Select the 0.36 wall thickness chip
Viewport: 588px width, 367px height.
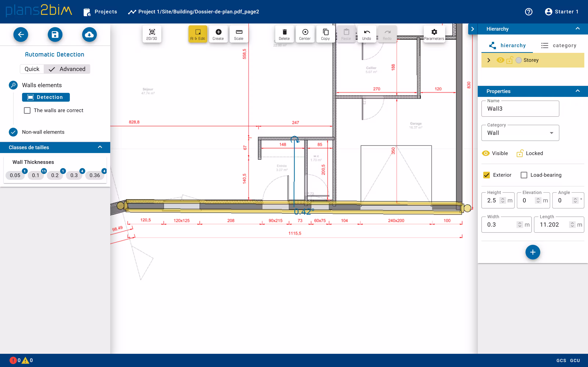click(x=94, y=175)
